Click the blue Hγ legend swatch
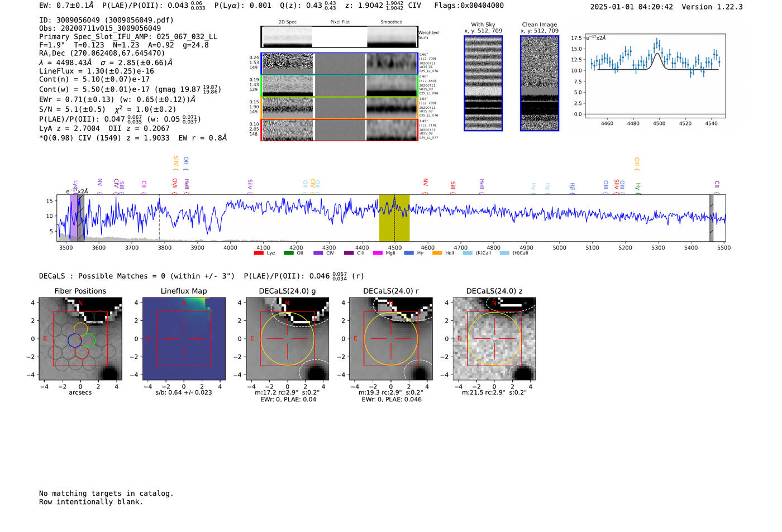 pyautogui.click(x=409, y=253)
